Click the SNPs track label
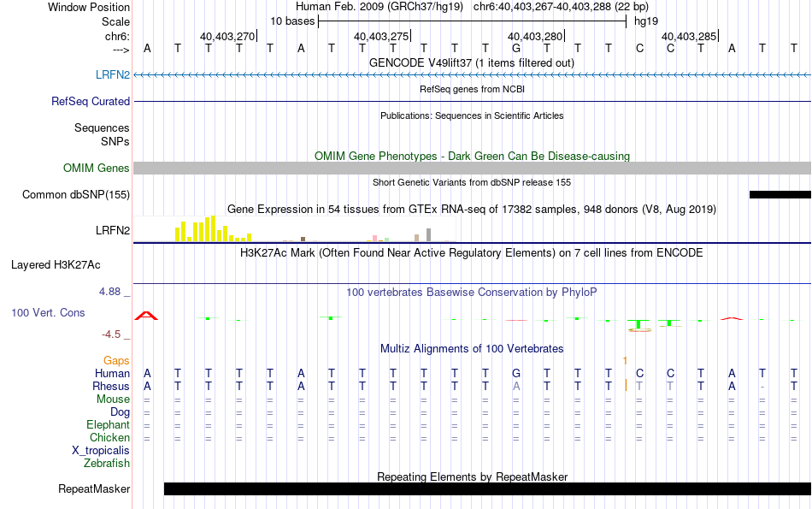The width and height of the screenshot is (812, 509). [x=115, y=141]
